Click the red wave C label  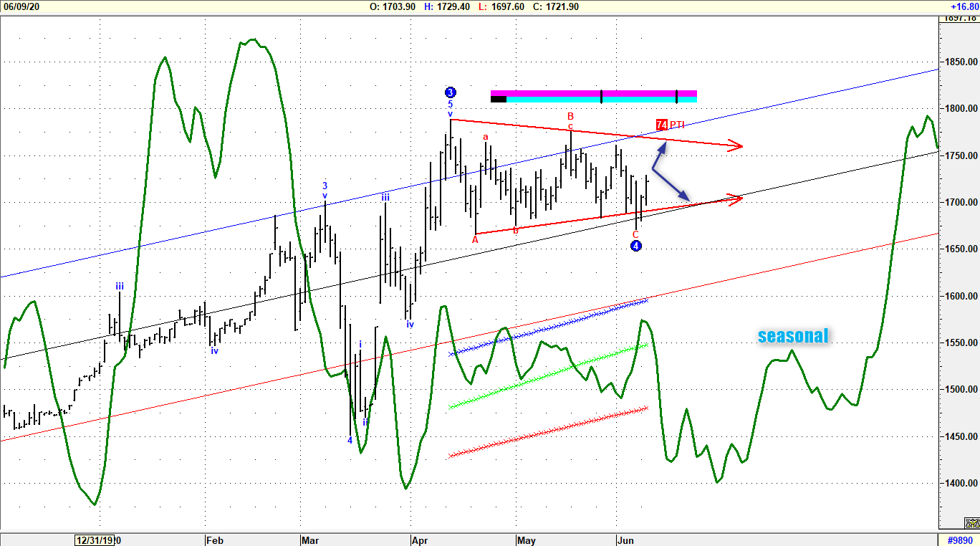click(x=635, y=234)
